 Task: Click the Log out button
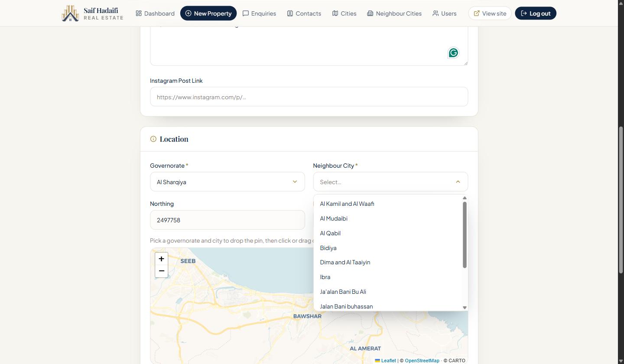pyautogui.click(x=536, y=13)
